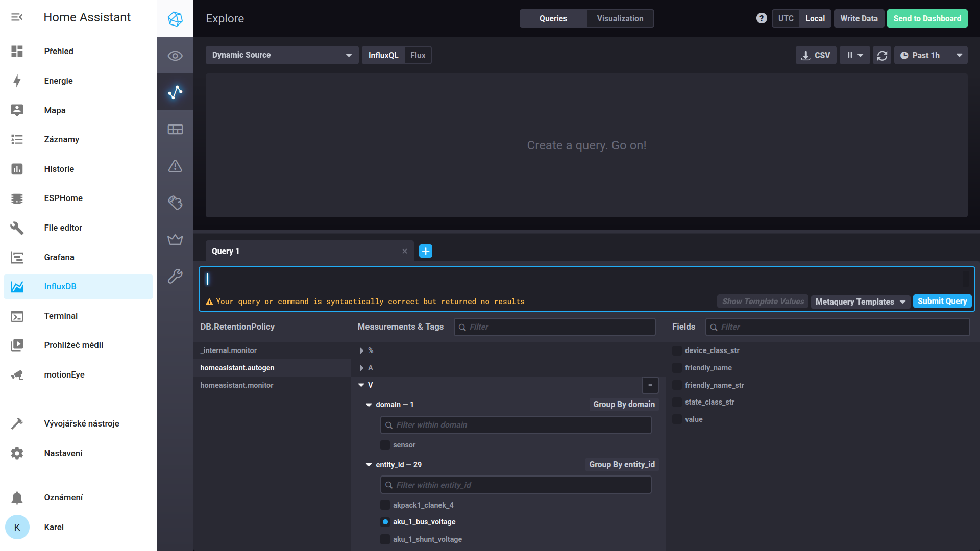Open the Dynamic Source dropdown
Viewport: 980px width, 551px height.
click(x=282, y=55)
